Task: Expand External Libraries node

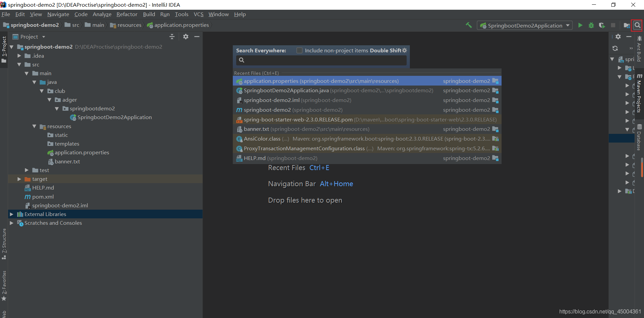Action: click(11, 214)
